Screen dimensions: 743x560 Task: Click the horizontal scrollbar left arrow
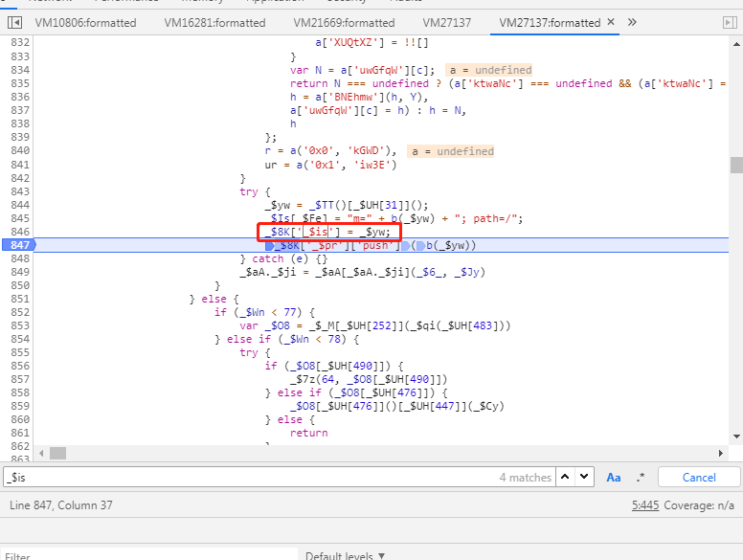pyautogui.click(x=42, y=454)
